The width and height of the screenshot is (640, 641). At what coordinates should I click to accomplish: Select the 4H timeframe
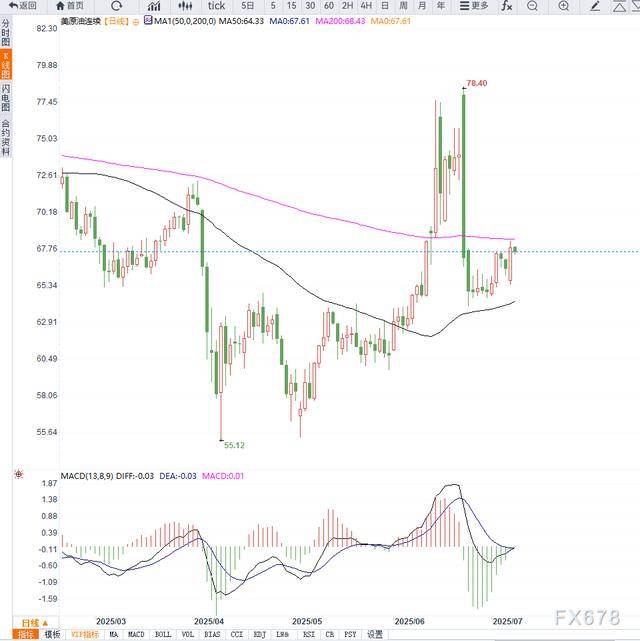coord(366,6)
